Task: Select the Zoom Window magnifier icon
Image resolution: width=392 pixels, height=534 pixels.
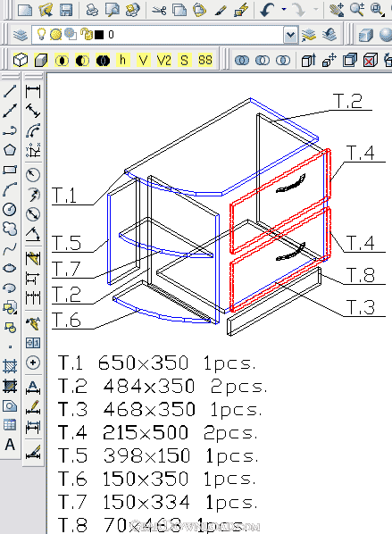Action: [x=378, y=10]
